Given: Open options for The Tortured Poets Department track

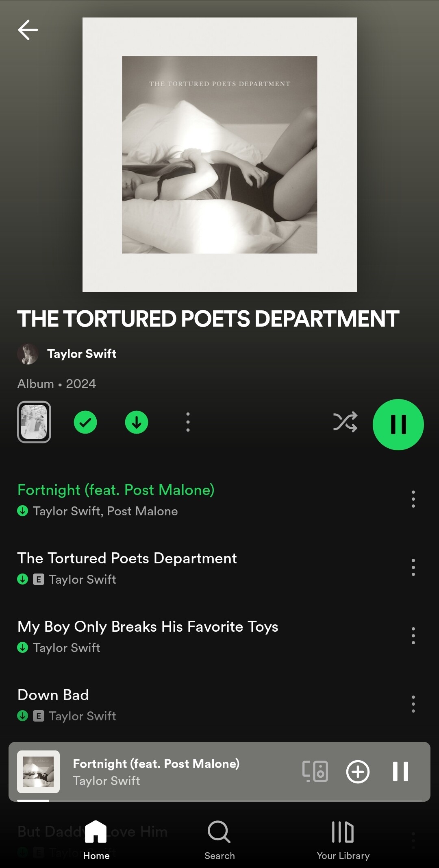Looking at the screenshot, I should [x=413, y=567].
